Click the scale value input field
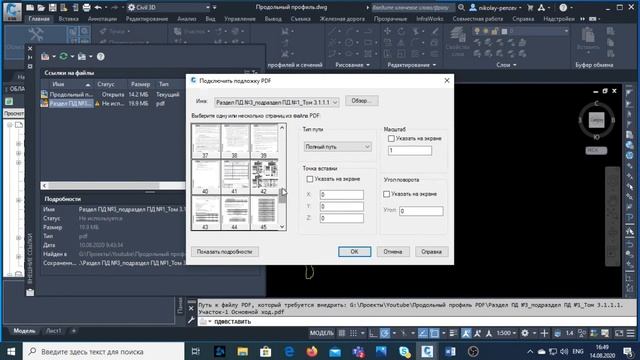This screenshot has height=360, width=640. (x=410, y=151)
